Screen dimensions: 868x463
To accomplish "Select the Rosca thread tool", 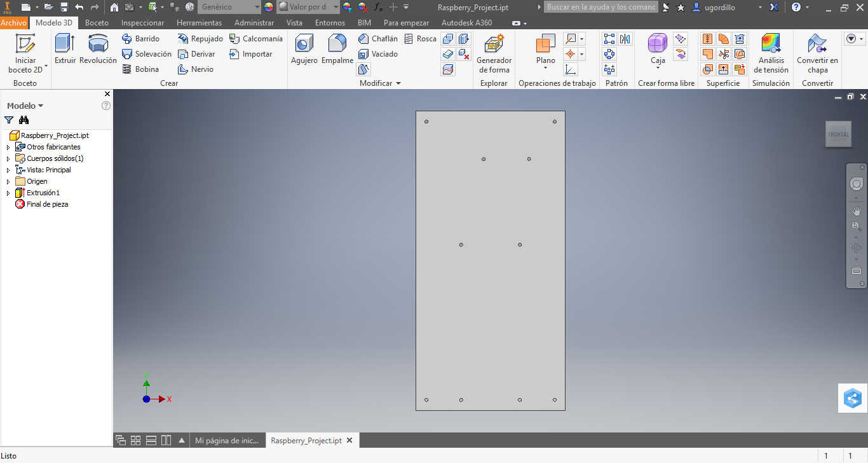I will point(420,39).
